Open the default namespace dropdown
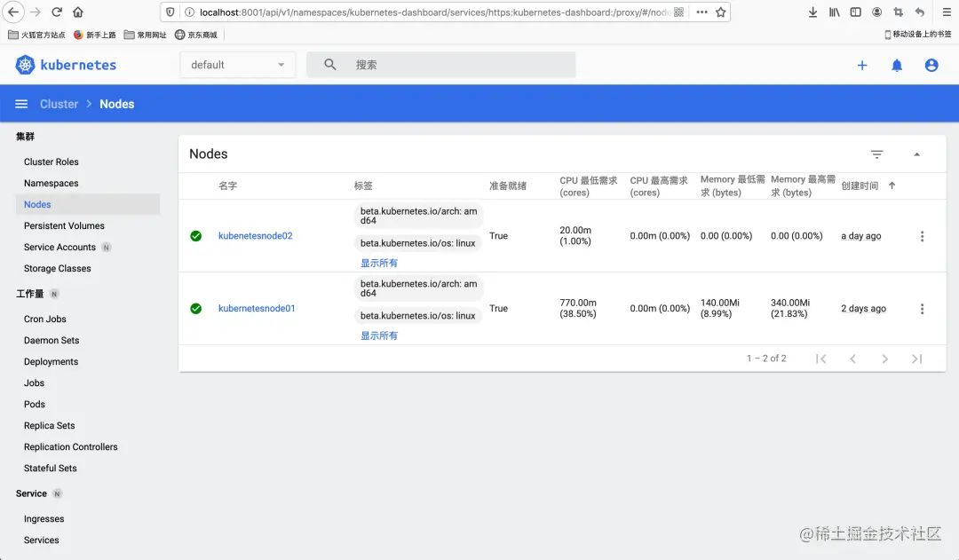The width and height of the screenshot is (959, 560). tap(237, 65)
